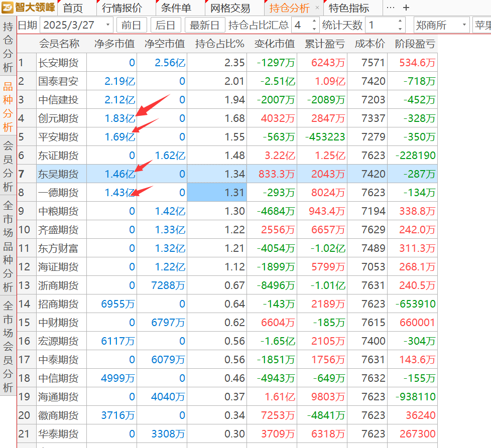Switch to the 首页 tab
The width and height of the screenshot is (491, 448).
point(73,8)
